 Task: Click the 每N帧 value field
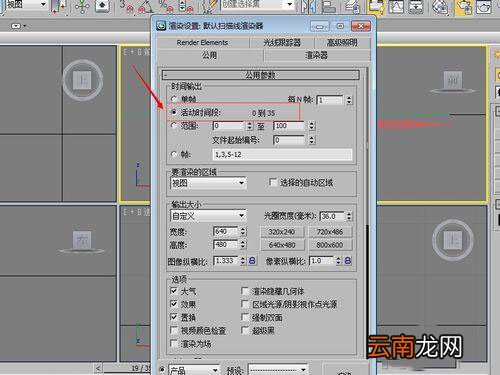(x=330, y=100)
